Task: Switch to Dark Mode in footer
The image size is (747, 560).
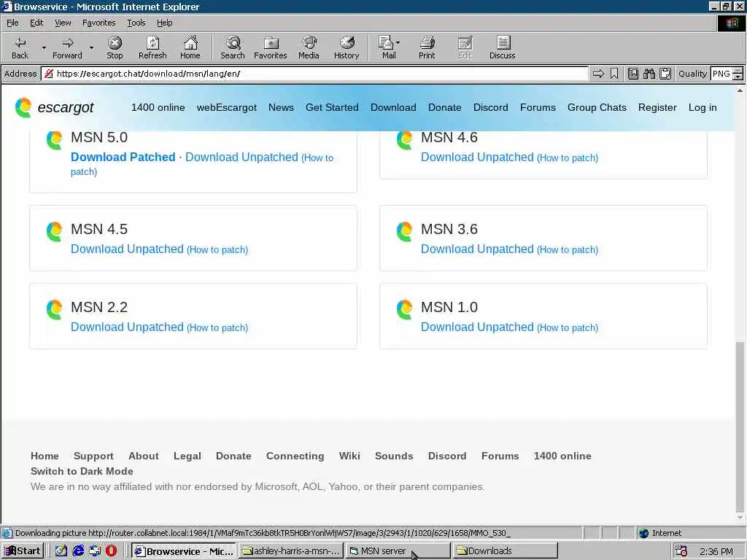Action: point(82,471)
